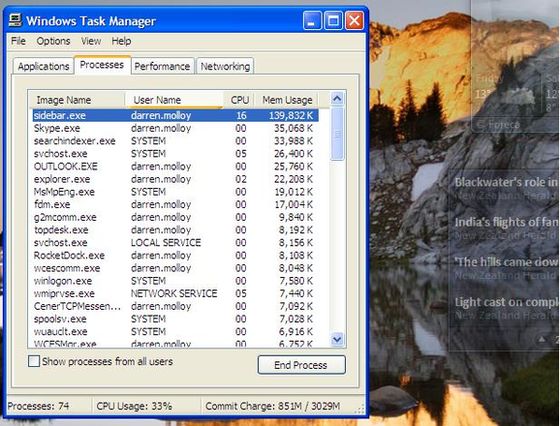The height and width of the screenshot is (426, 560).
Task: Sort processes by the CPU column
Action: 239,100
